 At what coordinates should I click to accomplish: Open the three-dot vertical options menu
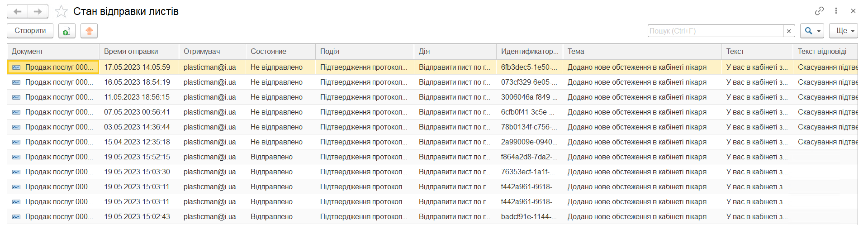836,11
